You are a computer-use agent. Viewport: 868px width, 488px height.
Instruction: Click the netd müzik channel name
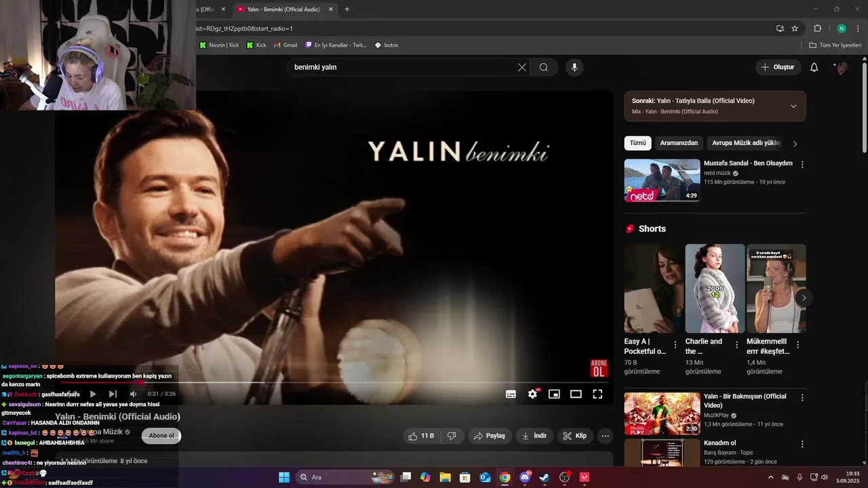(x=717, y=173)
